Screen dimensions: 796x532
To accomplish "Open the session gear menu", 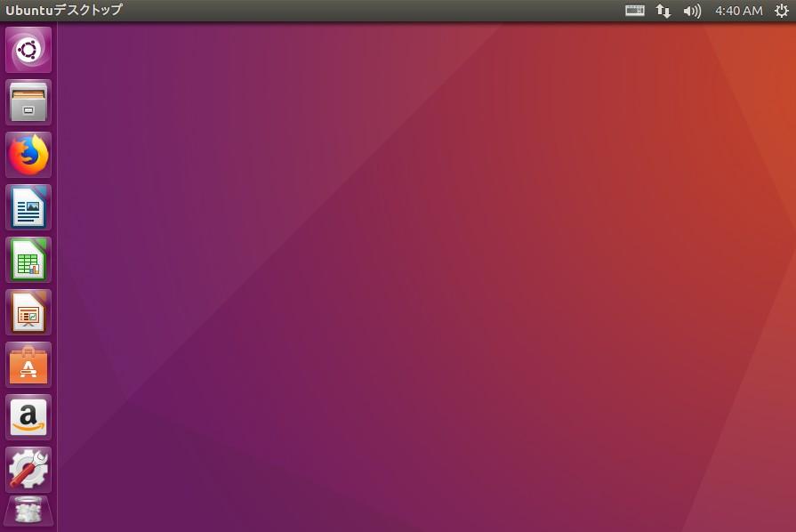I will (x=781, y=11).
